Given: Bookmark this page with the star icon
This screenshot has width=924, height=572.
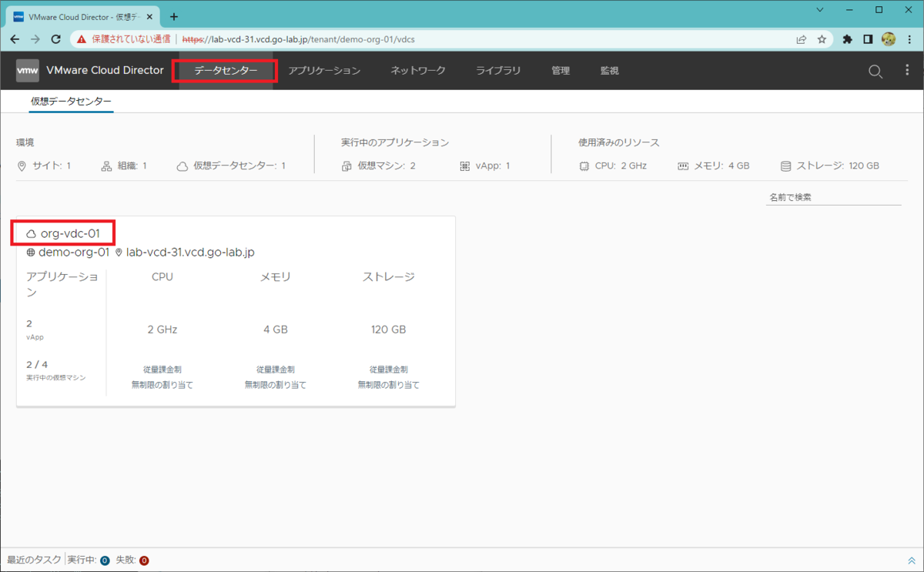Looking at the screenshot, I should click(822, 38).
